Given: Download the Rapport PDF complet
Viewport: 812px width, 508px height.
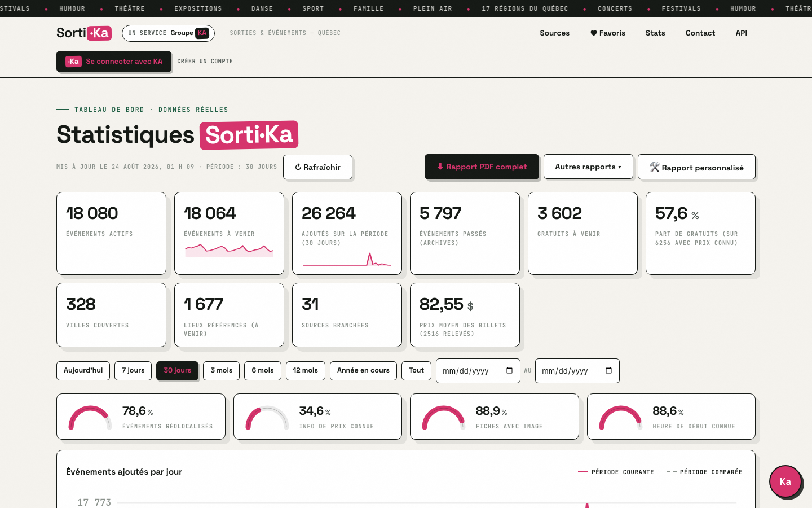Looking at the screenshot, I should click(482, 167).
